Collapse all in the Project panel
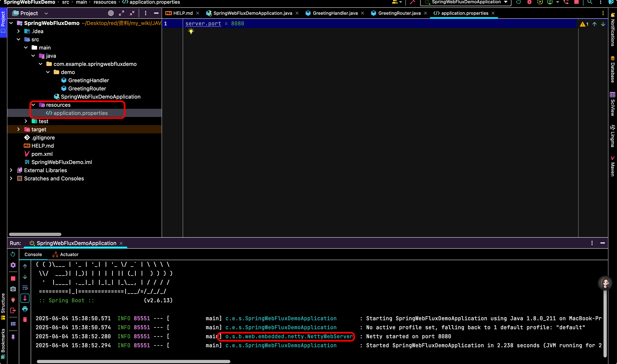The image size is (617, 364). (x=132, y=13)
